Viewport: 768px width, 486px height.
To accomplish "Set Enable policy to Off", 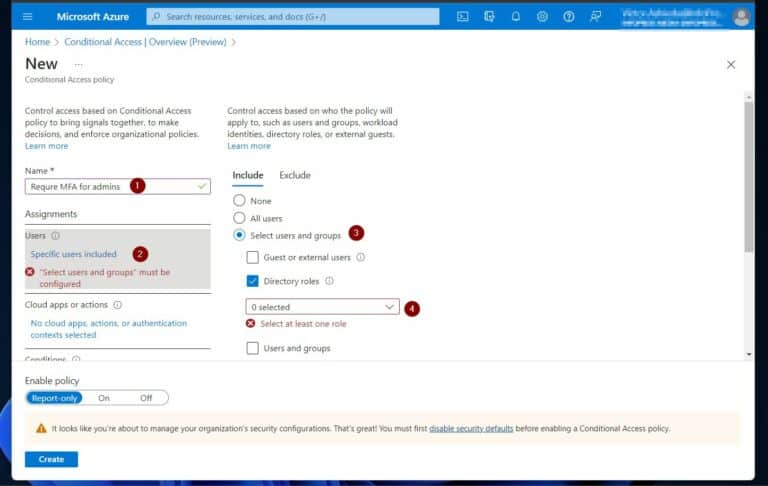I will click(146, 398).
